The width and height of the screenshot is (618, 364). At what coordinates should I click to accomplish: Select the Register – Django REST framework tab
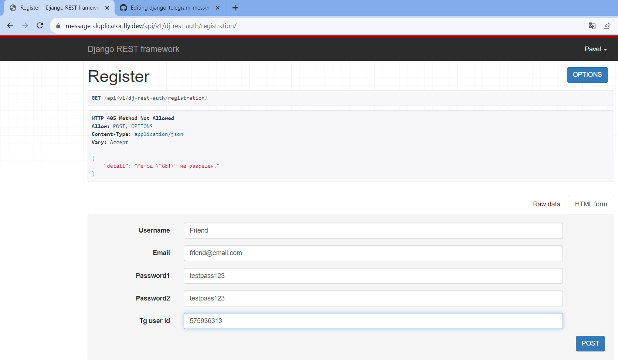pos(59,8)
